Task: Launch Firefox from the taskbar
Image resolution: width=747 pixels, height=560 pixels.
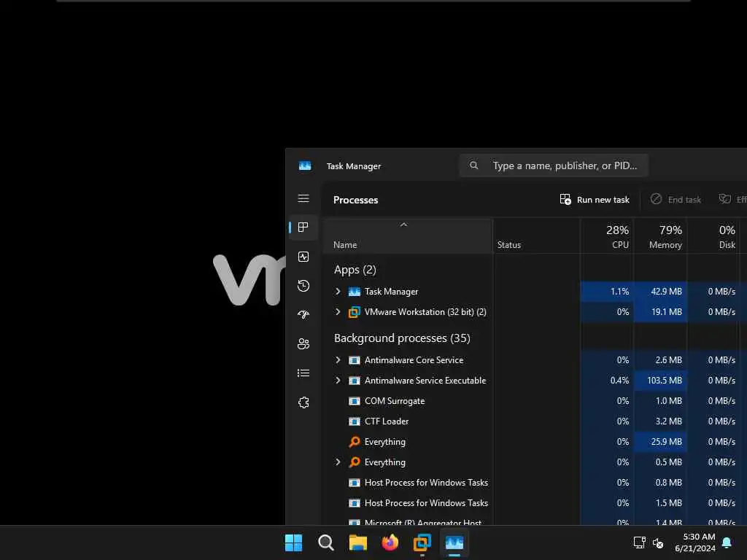Action: [x=390, y=542]
